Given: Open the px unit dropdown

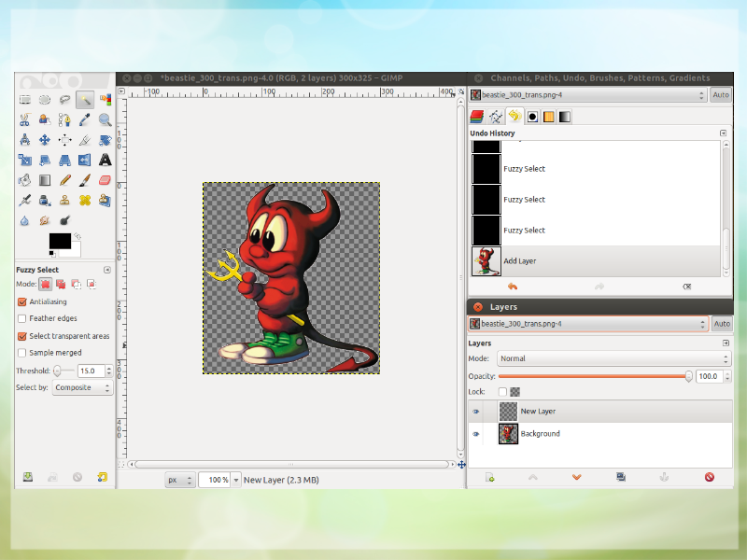Looking at the screenshot, I should coord(179,480).
